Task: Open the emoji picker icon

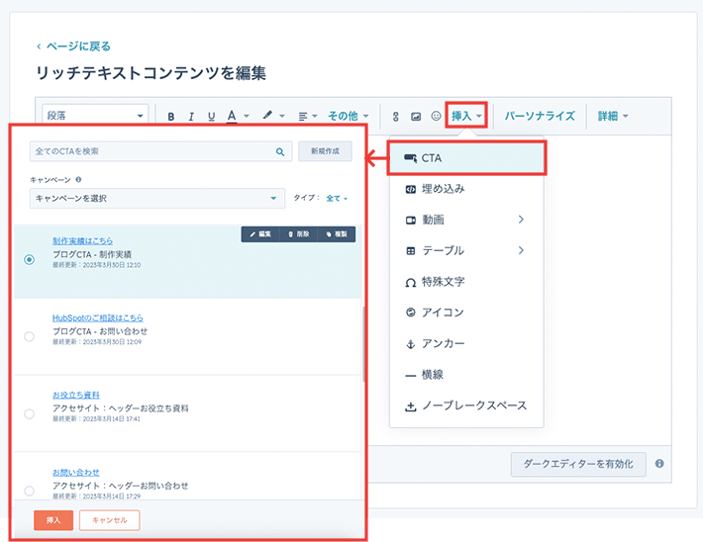Action: (436, 116)
